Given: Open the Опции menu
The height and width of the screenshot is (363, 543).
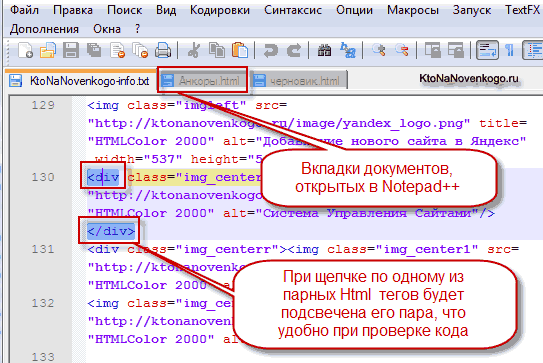Looking at the screenshot, I should [354, 10].
